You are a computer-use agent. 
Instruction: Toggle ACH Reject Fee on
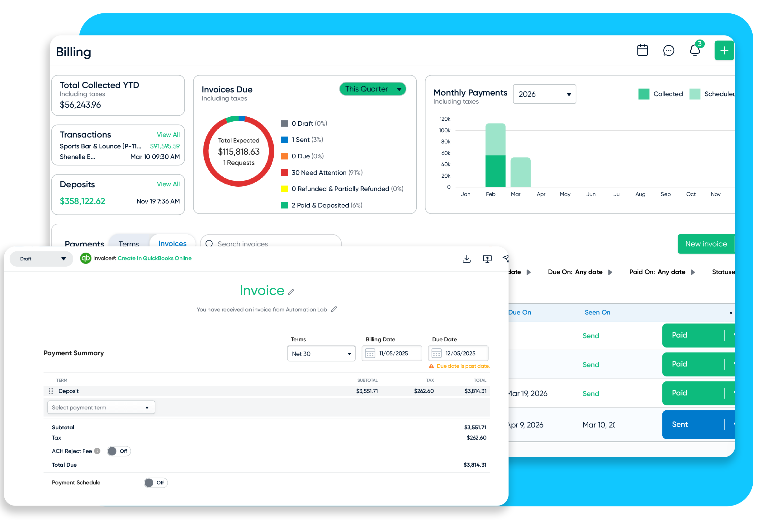(118, 451)
